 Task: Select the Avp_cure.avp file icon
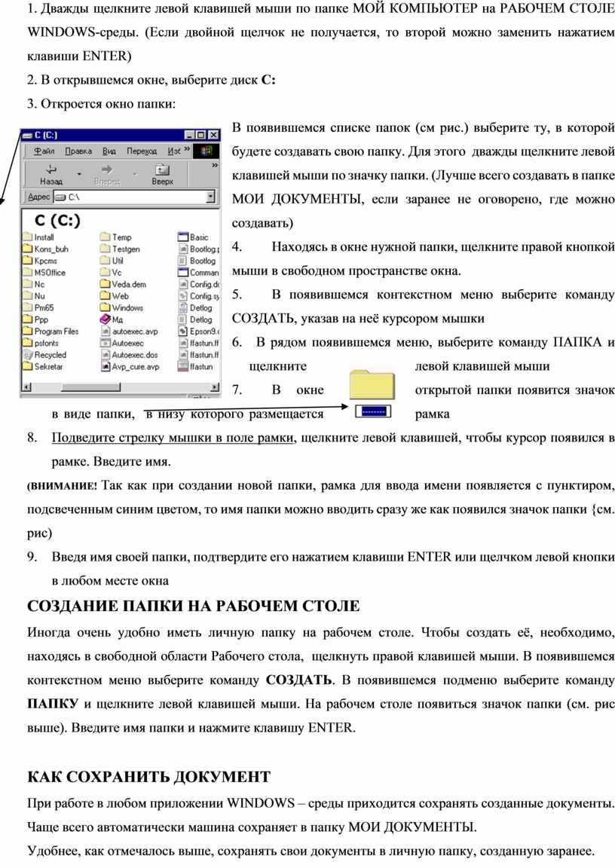(106, 366)
